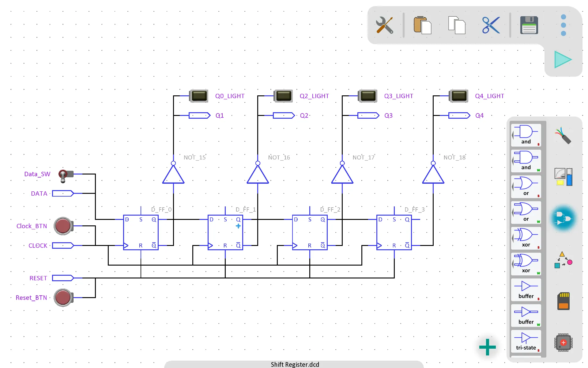Pick the black-labeled and gate
The height and width of the screenshot is (368, 588).
526,135
